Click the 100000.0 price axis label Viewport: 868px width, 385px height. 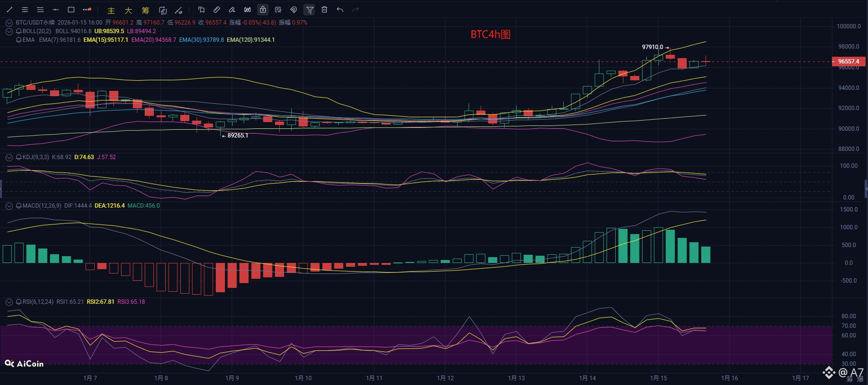point(849,26)
